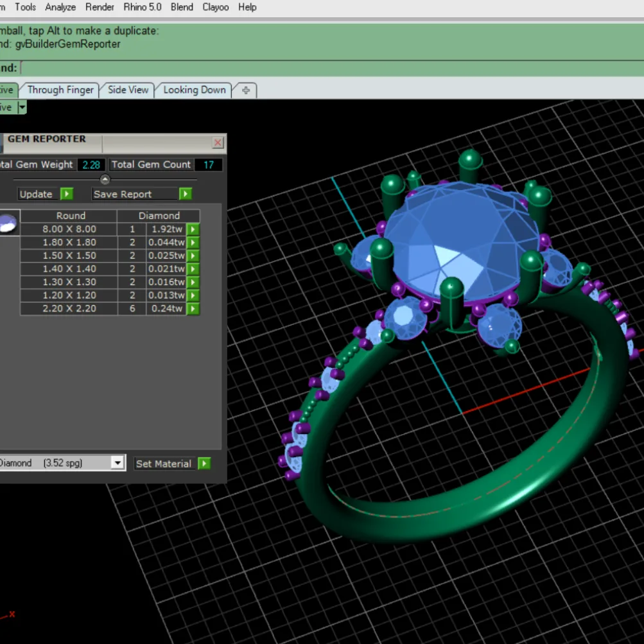Click the green arrow for the 8.00 X 8.00 row
Viewport: 644px width, 644px height.
tap(193, 229)
